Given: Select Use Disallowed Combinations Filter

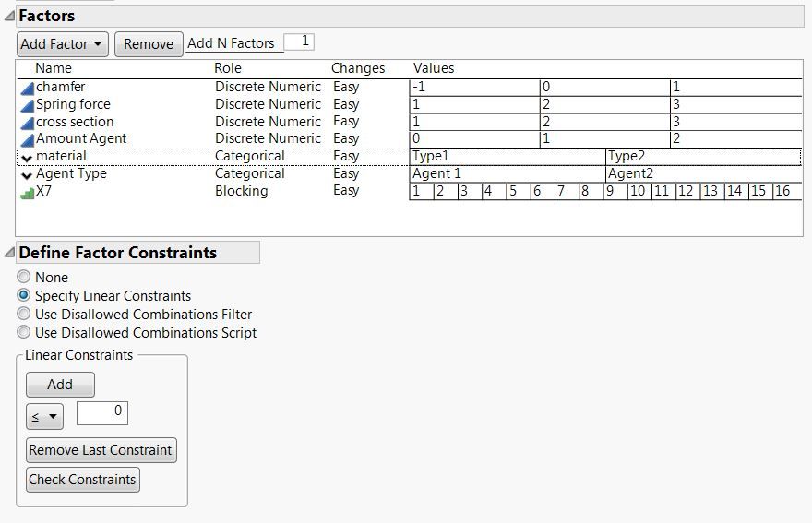Looking at the screenshot, I should coord(24,315).
